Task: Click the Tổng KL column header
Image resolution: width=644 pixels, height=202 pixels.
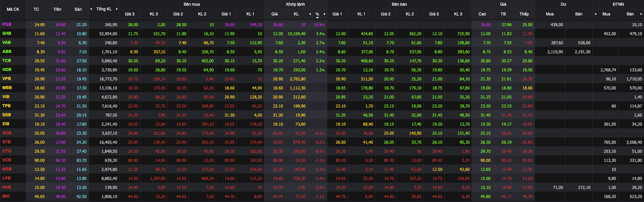Action: pyautogui.click(x=104, y=9)
